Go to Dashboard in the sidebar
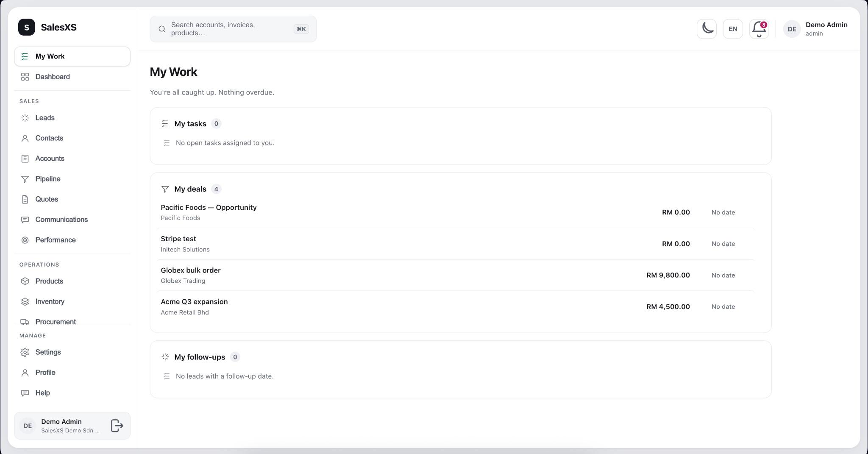 tap(72, 77)
